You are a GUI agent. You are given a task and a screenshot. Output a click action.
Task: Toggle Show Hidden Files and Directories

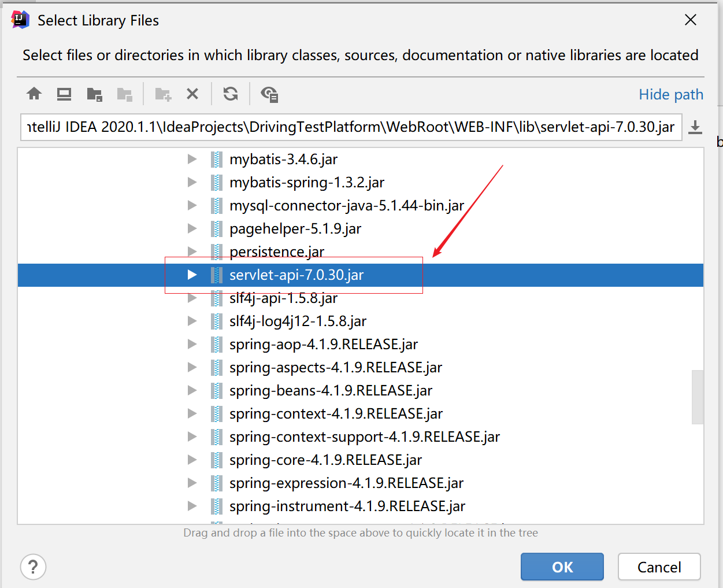coord(268,94)
